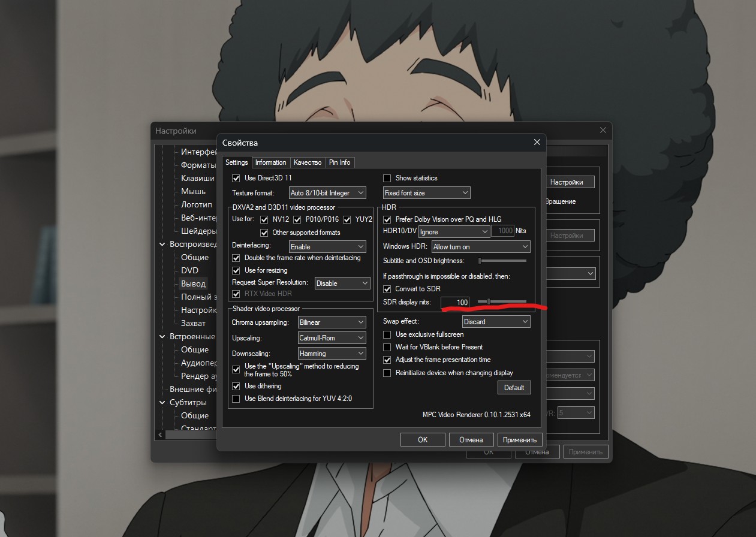
Task: Switch to the Pin Info tab
Action: pyautogui.click(x=340, y=162)
